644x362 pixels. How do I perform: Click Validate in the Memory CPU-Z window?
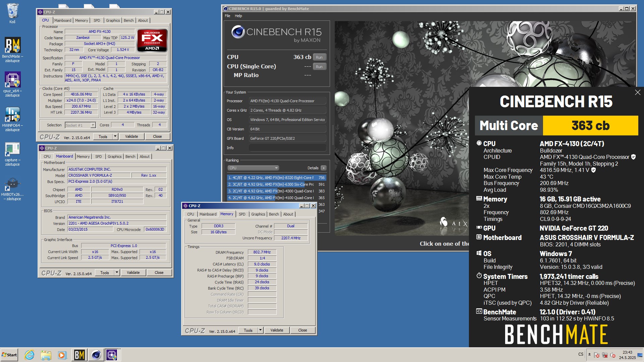277,330
